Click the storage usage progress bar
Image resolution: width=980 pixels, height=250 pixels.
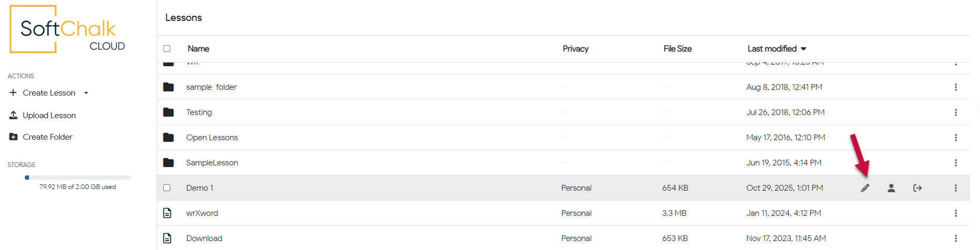[78, 178]
